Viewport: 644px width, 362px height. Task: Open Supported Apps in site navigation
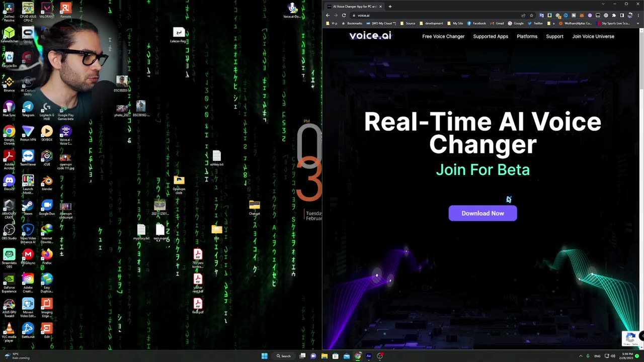(491, 36)
